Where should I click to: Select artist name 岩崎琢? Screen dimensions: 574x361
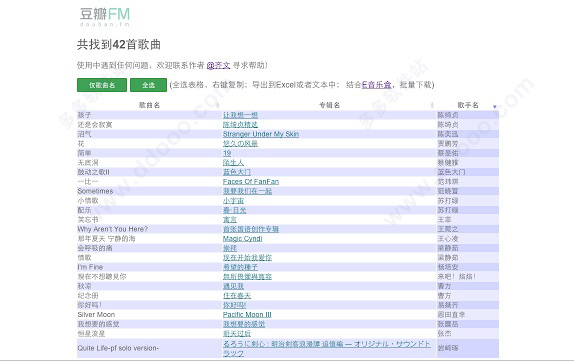pyautogui.click(x=448, y=348)
